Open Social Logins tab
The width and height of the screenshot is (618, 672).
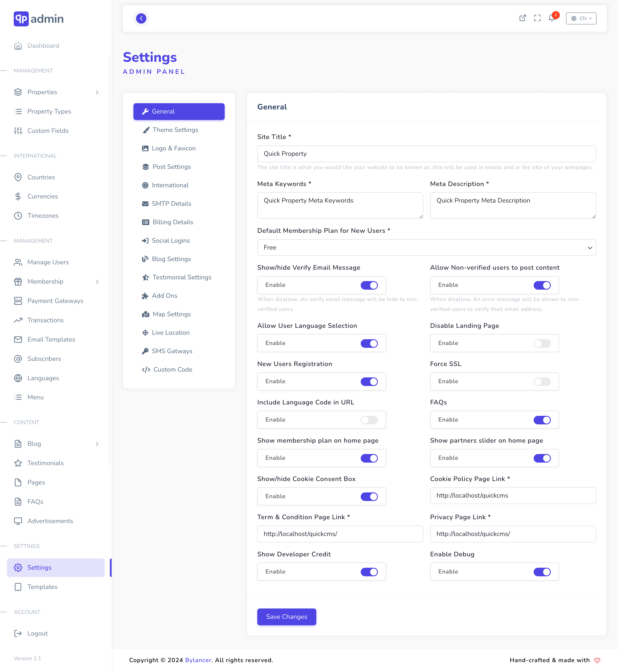[x=179, y=240]
